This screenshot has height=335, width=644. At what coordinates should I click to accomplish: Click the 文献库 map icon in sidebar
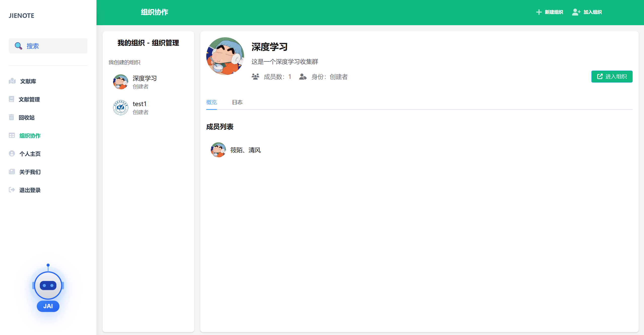point(12,81)
